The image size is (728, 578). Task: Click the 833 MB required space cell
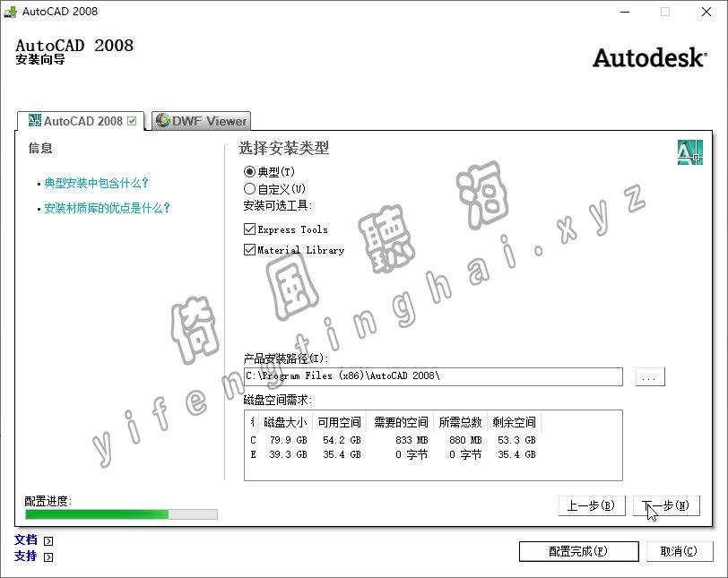(x=412, y=440)
